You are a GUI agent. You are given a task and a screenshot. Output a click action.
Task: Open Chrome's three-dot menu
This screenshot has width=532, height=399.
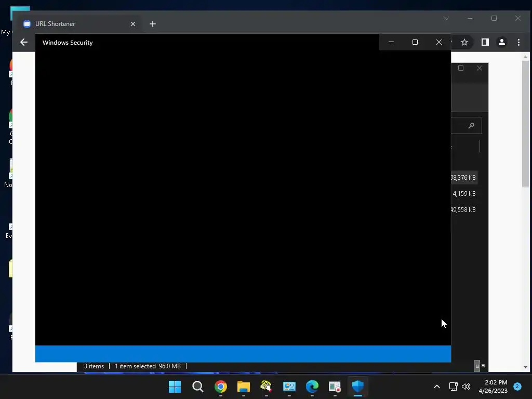click(x=518, y=42)
